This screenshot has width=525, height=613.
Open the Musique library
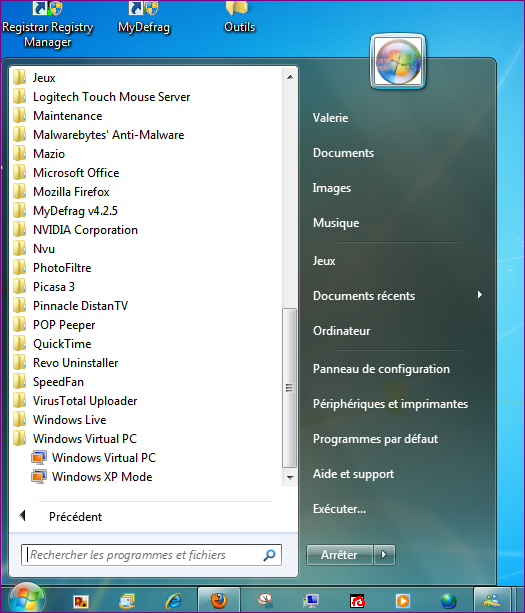point(336,222)
